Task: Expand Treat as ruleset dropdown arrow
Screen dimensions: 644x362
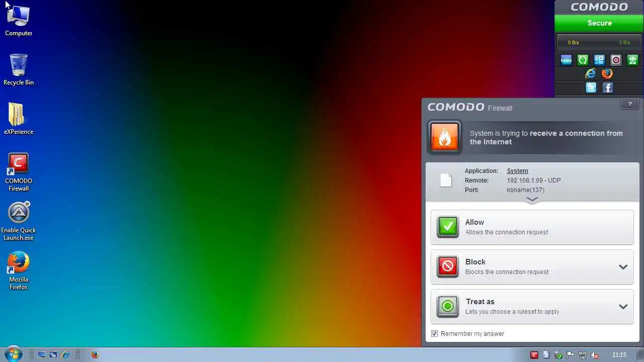Action: coord(623,307)
